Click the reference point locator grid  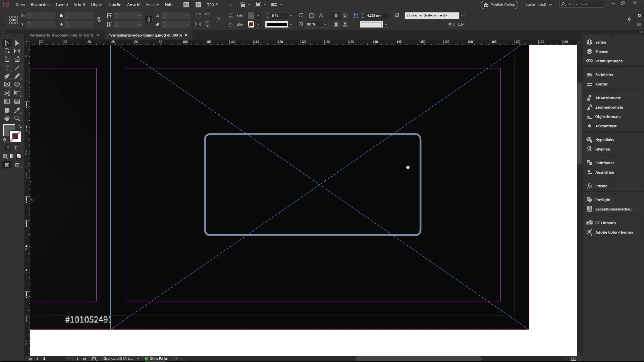pos(13,20)
